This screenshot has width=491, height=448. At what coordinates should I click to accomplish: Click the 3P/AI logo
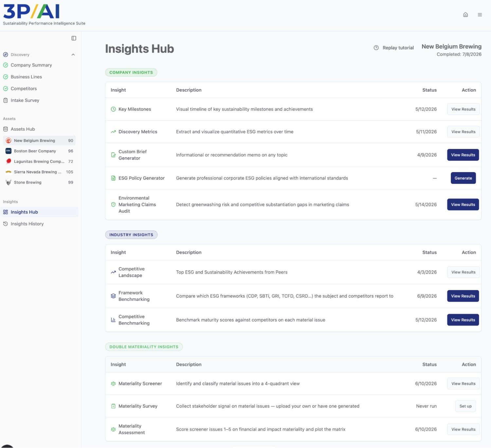(31, 11)
